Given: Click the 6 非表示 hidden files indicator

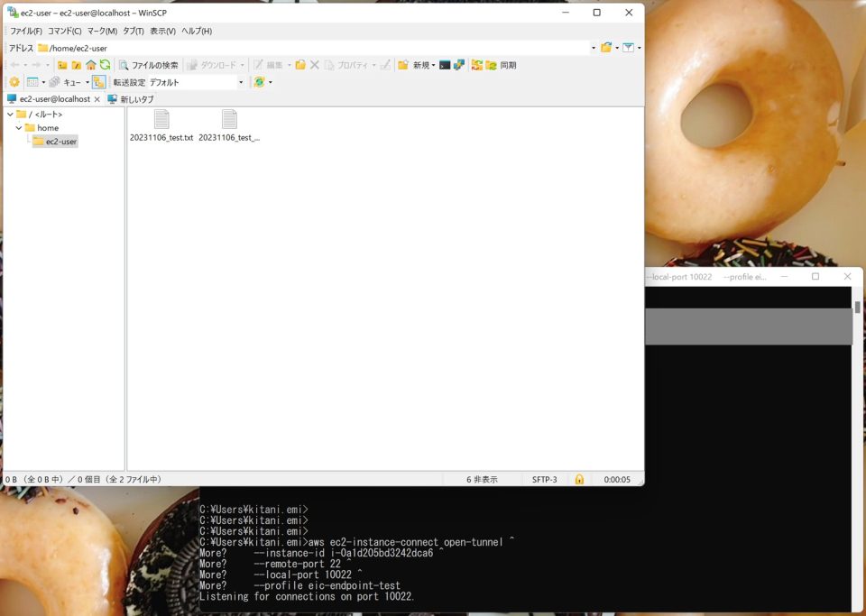Looking at the screenshot, I should click(x=482, y=480).
